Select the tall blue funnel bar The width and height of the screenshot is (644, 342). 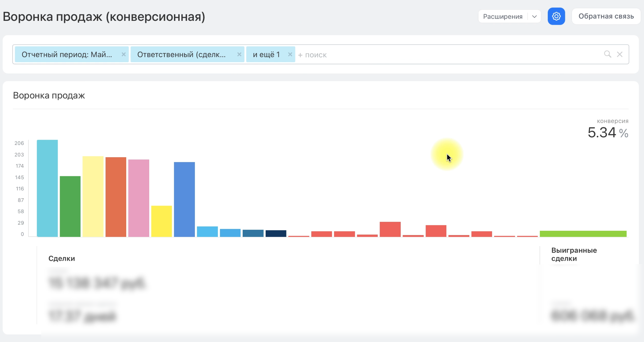(x=184, y=199)
